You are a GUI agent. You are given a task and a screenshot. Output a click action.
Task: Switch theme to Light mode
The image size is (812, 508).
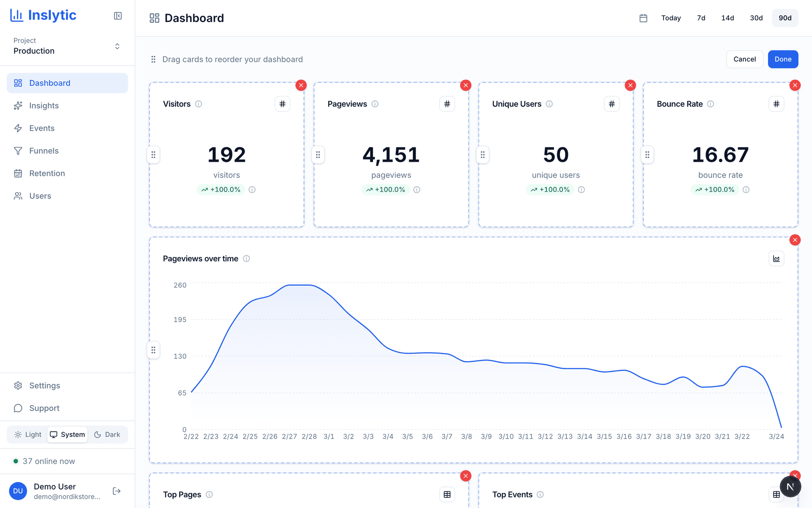(x=27, y=434)
